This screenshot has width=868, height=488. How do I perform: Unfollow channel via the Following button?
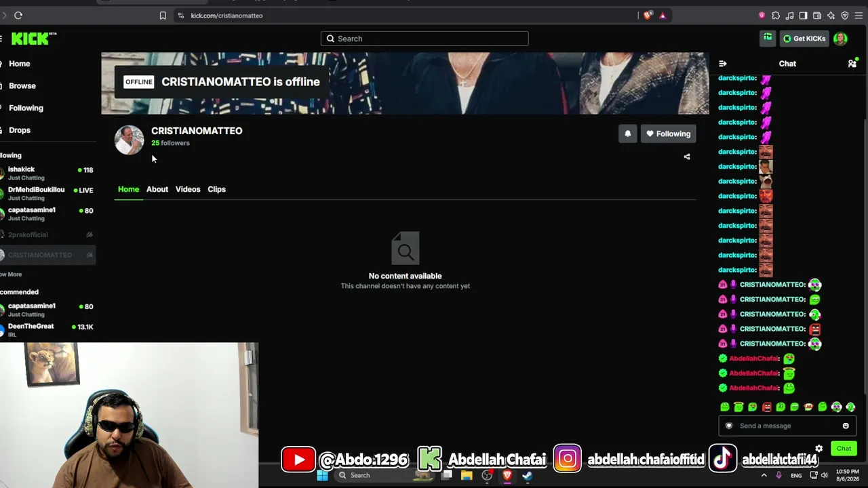[668, 134]
